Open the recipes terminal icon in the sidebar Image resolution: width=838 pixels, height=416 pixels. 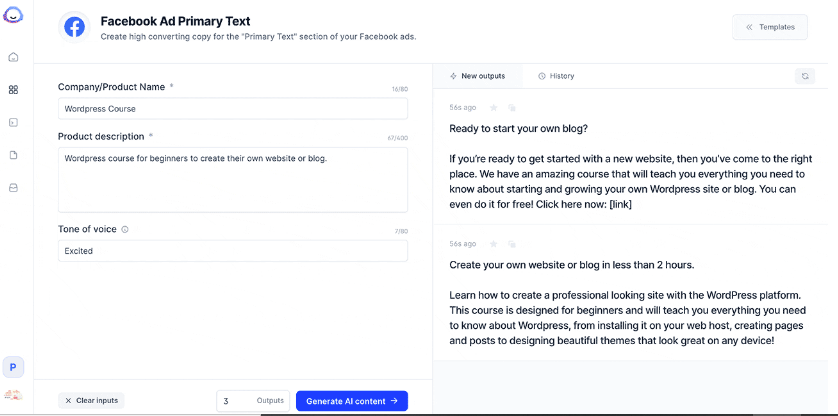[x=13, y=122]
